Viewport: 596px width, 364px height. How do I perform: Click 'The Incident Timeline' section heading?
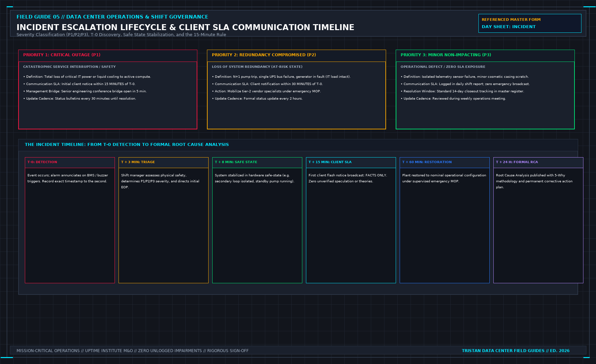point(127,145)
